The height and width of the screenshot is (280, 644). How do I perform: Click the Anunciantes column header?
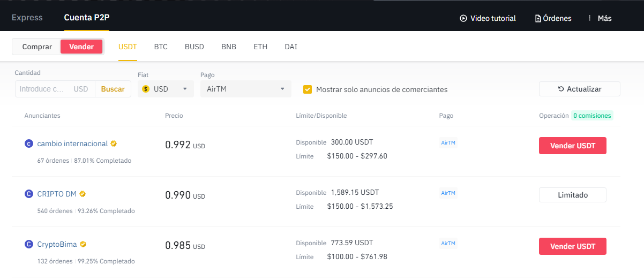(42, 116)
